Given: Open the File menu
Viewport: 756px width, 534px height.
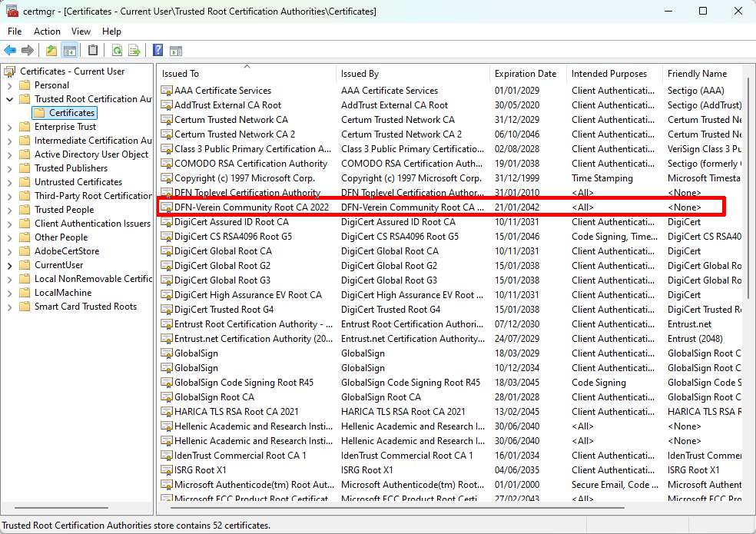Looking at the screenshot, I should point(14,32).
